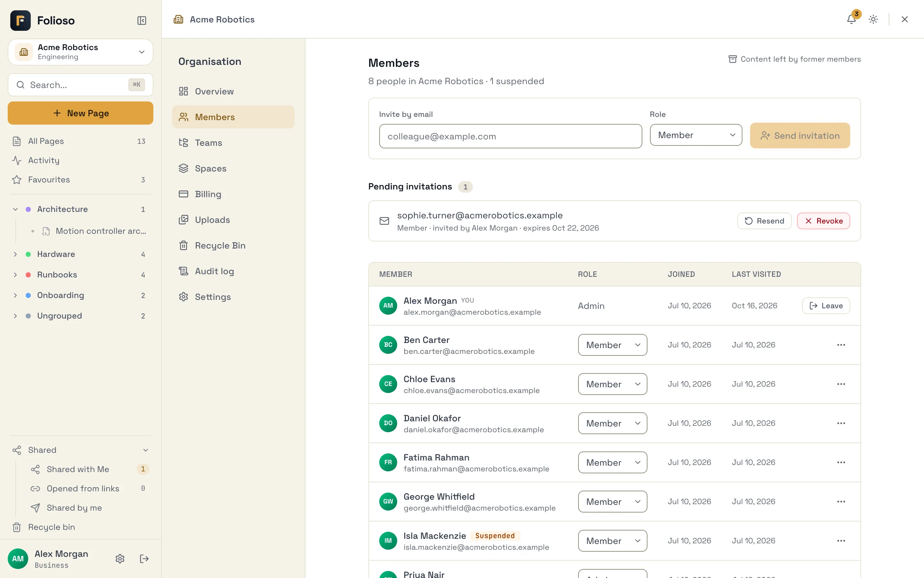This screenshot has height=578, width=924.
Task: Focus the Invite by email field
Action: pos(510,136)
